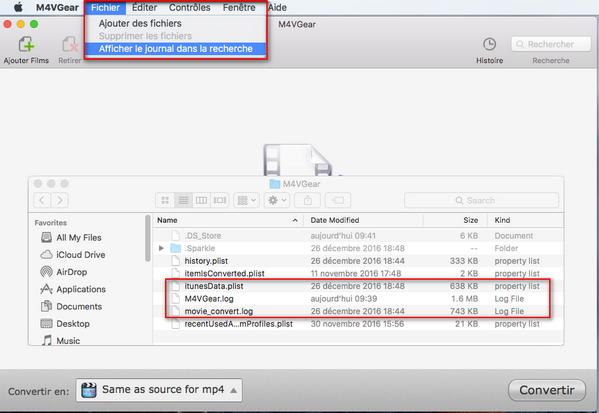The height and width of the screenshot is (413, 599).
Task: Click the itunesData.plist file icon
Action: pos(175,286)
